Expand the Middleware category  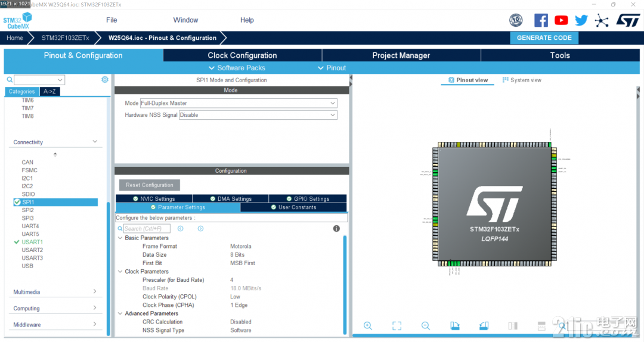click(x=95, y=324)
